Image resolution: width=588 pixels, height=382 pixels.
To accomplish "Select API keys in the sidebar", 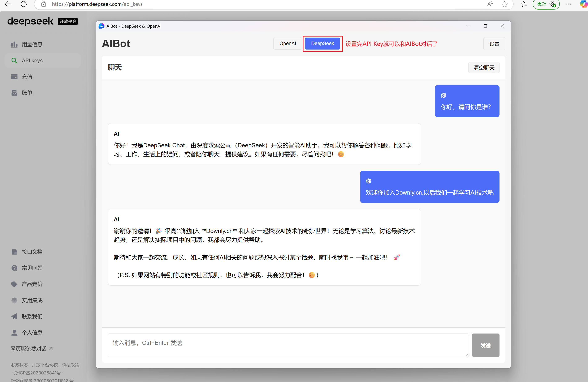I will (43, 61).
